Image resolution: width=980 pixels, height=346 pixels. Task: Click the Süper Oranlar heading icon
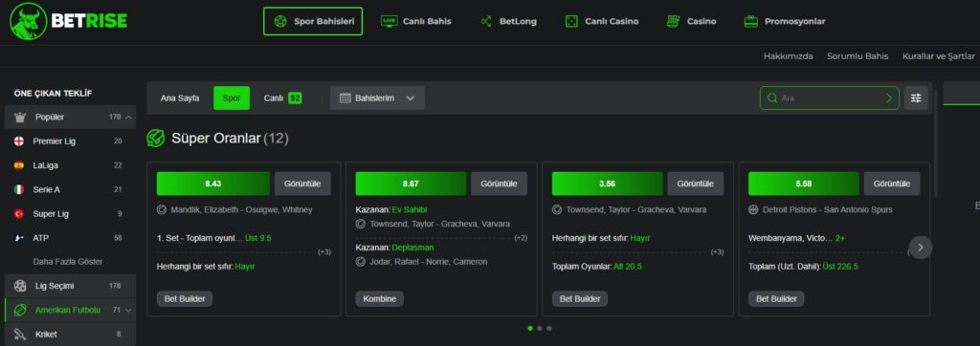[156, 138]
